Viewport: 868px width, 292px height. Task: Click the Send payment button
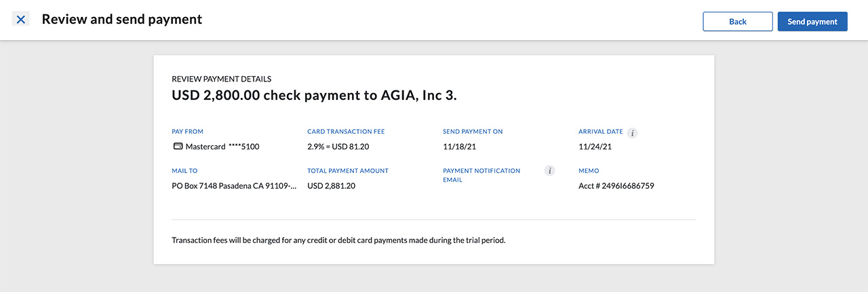point(812,22)
